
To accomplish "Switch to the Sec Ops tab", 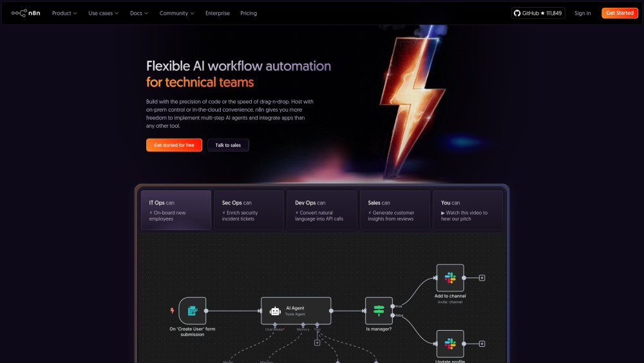I will coord(249,210).
